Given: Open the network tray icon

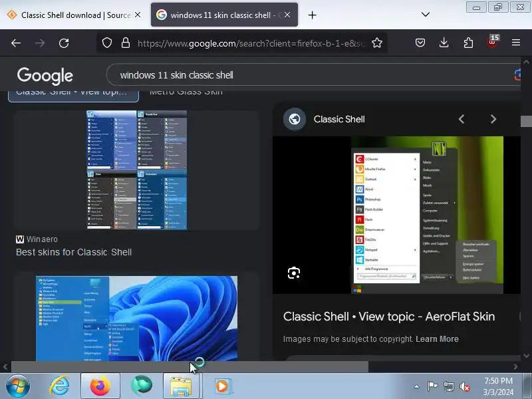Looking at the screenshot, I should (x=448, y=386).
